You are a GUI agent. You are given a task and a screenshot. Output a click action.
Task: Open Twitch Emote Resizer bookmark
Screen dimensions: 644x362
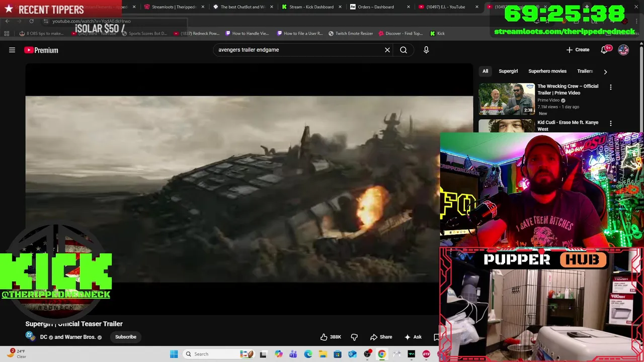pyautogui.click(x=351, y=34)
